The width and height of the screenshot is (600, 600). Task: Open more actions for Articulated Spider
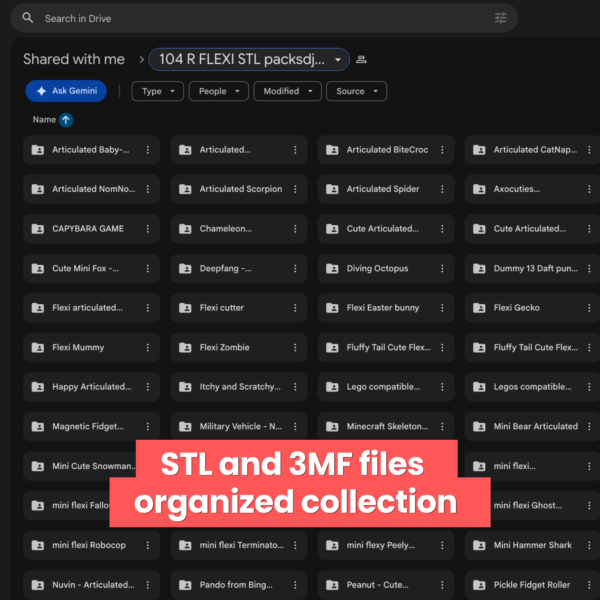pos(442,189)
